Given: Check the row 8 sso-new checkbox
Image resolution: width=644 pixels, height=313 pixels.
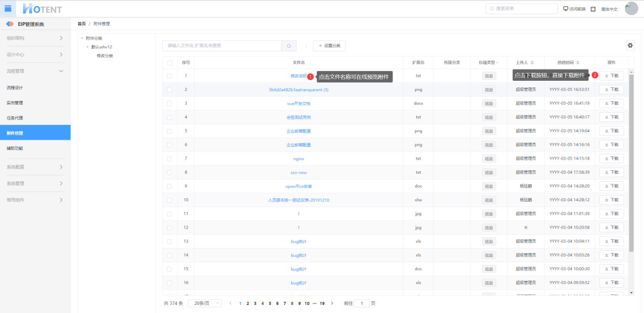Looking at the screenshot, I should 170,172.
